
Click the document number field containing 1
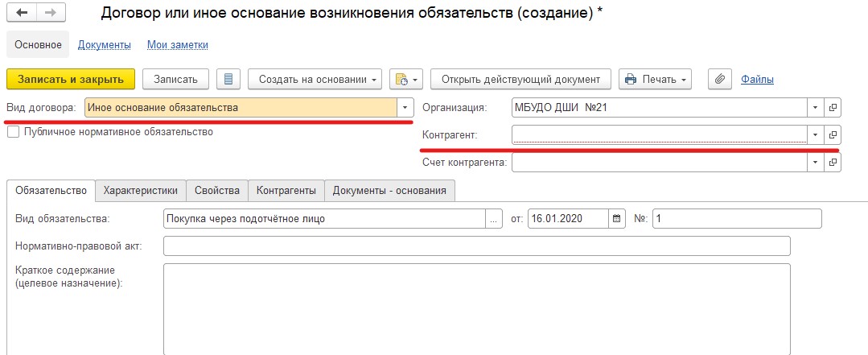[738, 219]
